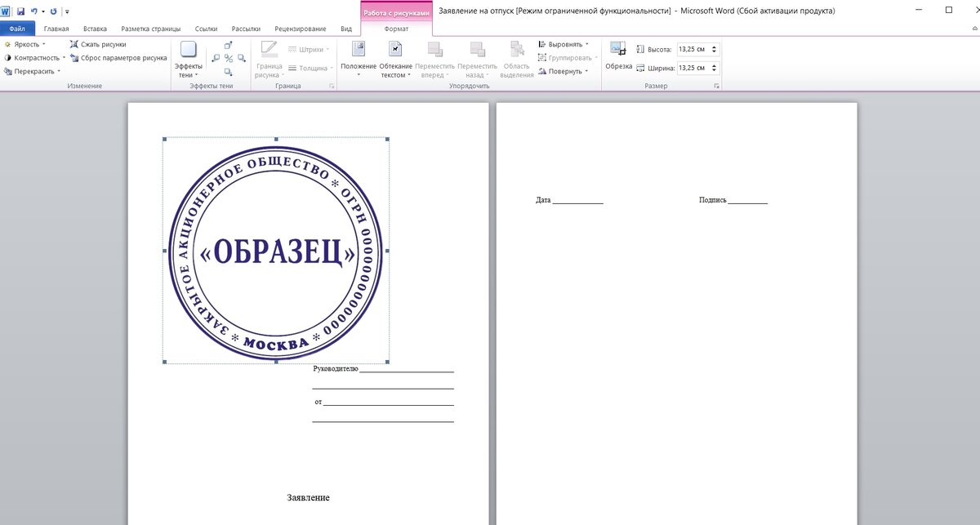Image resolution: width=980 pixels, height=525 pixels.
Task: Open Область выделения pane
Action: pyautogui.click(x=517, y=60)
